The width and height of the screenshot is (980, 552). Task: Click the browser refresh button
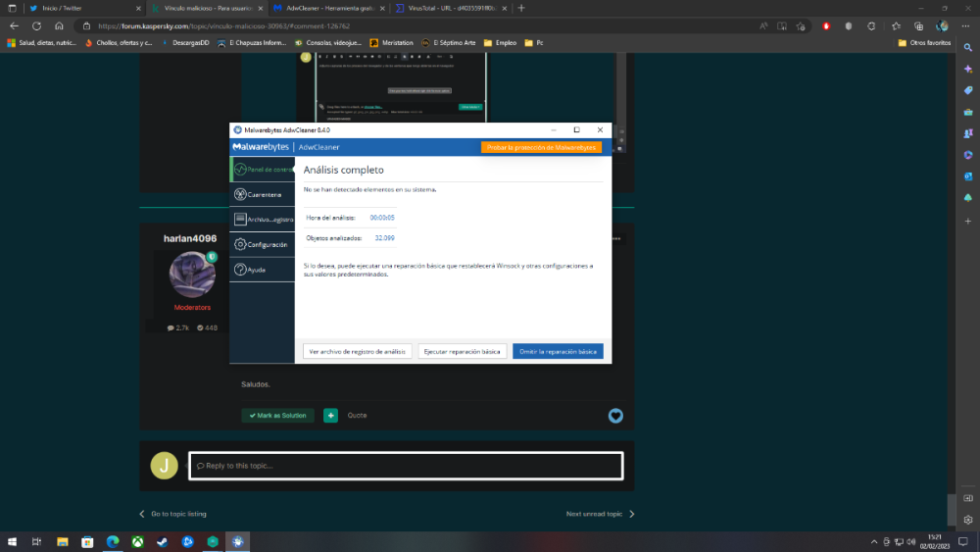pyautogui.click(x=36, y=26)
